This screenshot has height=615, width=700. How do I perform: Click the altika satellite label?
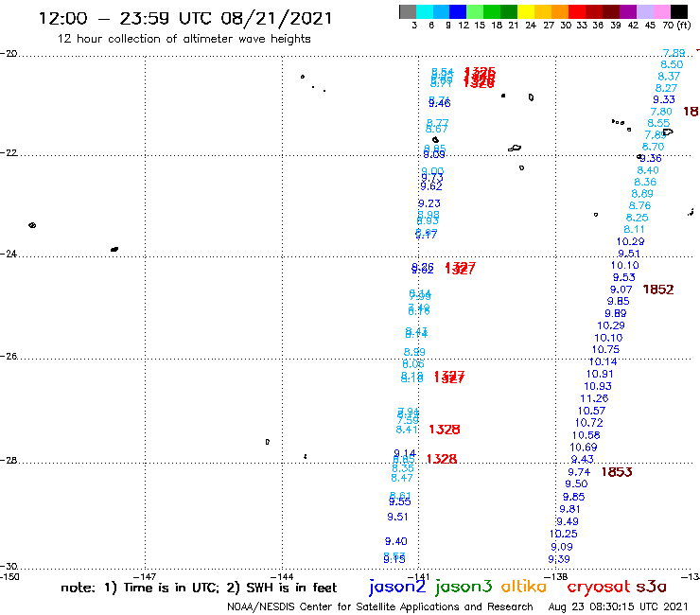coord(523,587)
